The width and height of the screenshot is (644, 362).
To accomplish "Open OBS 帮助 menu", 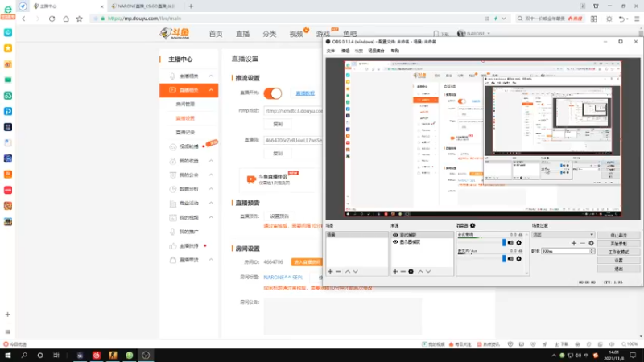I will pyautogui.click(x=395, y=51).
